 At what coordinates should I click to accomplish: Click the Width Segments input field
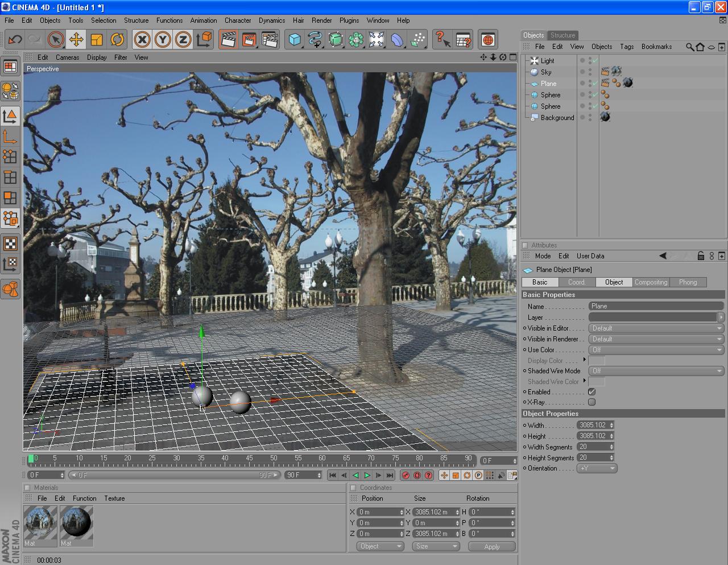(592, 447)
